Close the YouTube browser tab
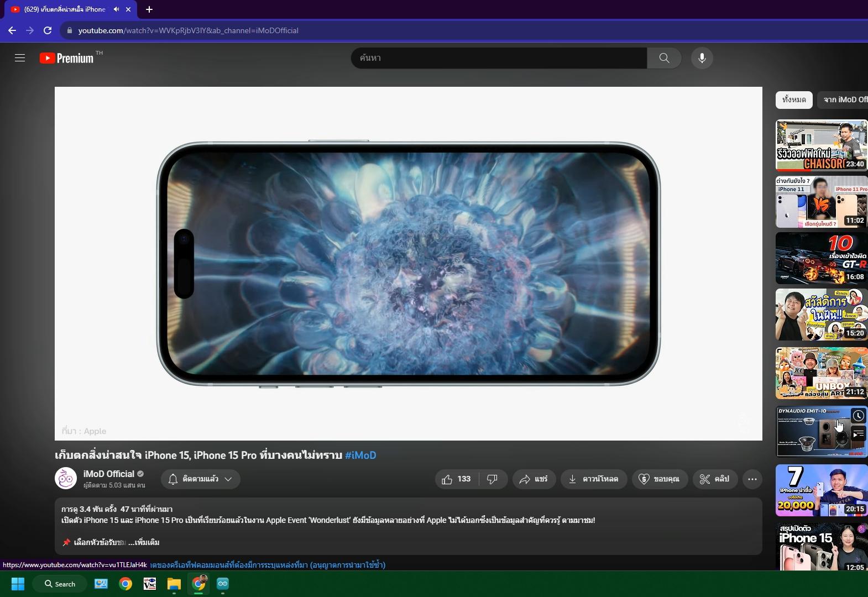 (x=128, y=9)
